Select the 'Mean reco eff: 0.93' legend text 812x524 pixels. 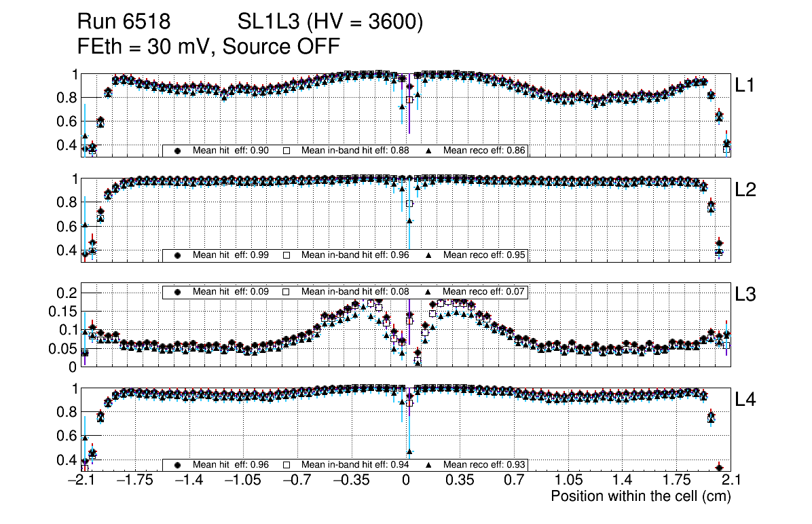click(485, 465)
